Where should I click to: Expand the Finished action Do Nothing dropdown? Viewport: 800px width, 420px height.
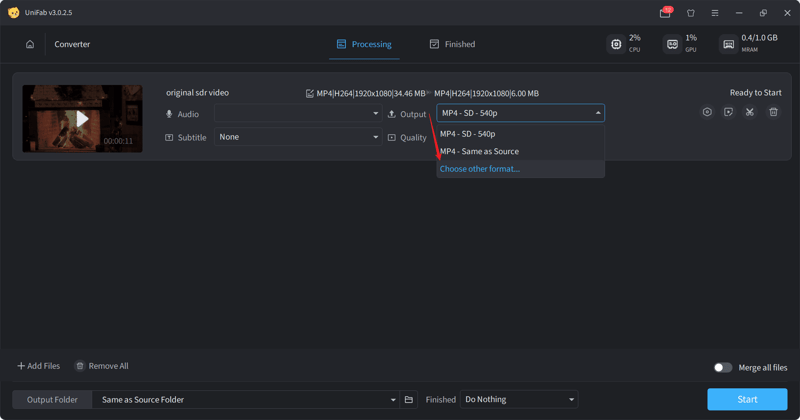coord(519,400)
